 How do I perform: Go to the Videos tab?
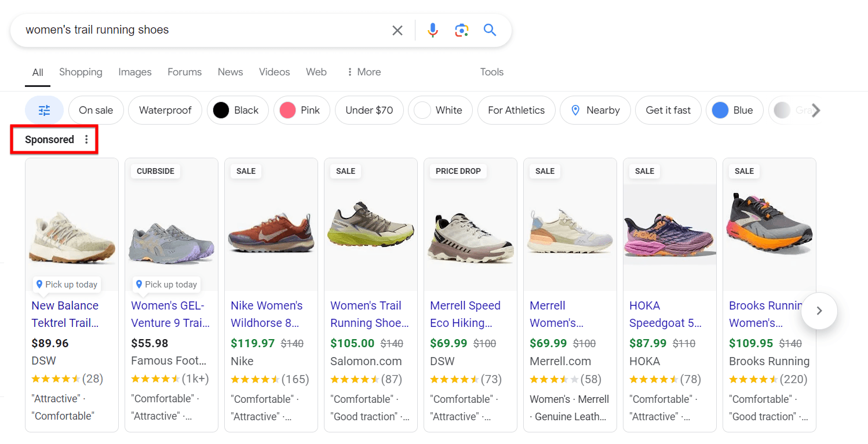(x=274, y=72)
